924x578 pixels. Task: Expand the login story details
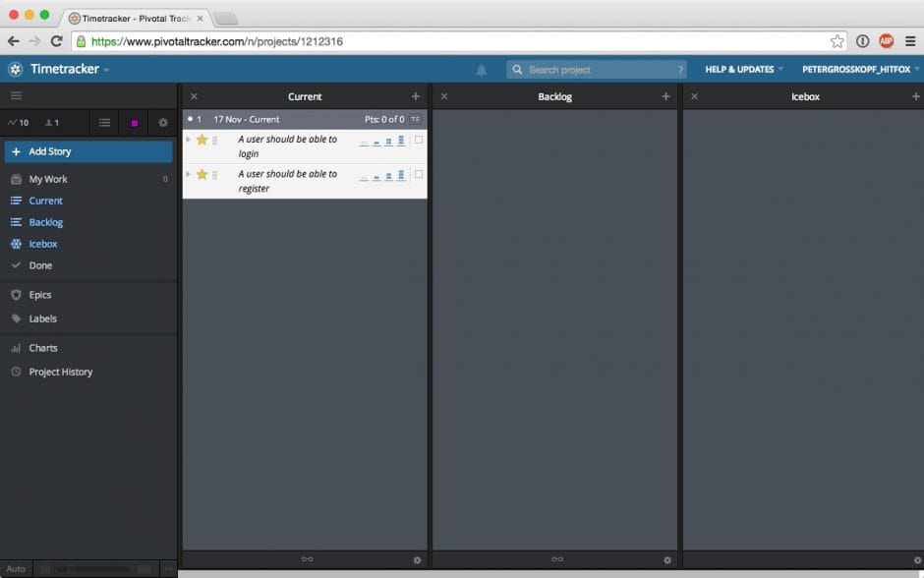[x=188, y=141]
